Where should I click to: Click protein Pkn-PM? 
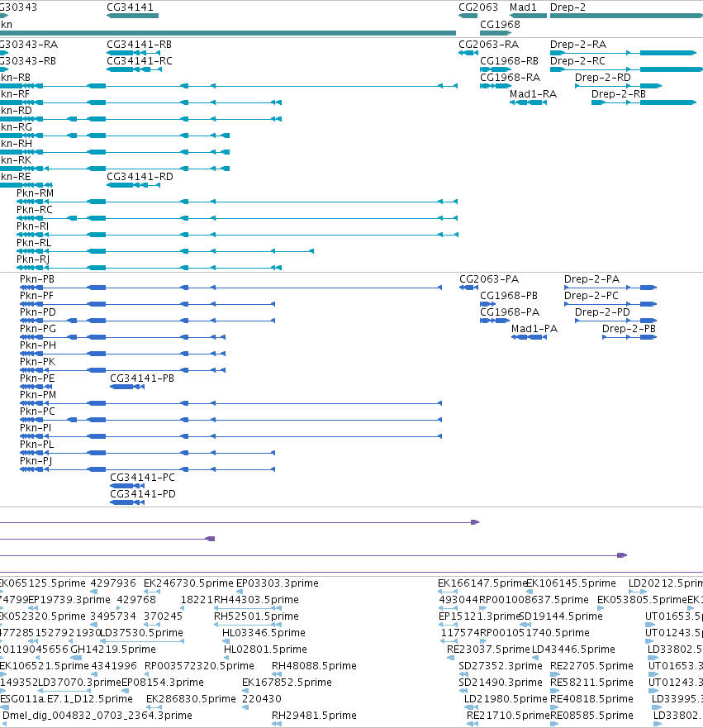38,395
